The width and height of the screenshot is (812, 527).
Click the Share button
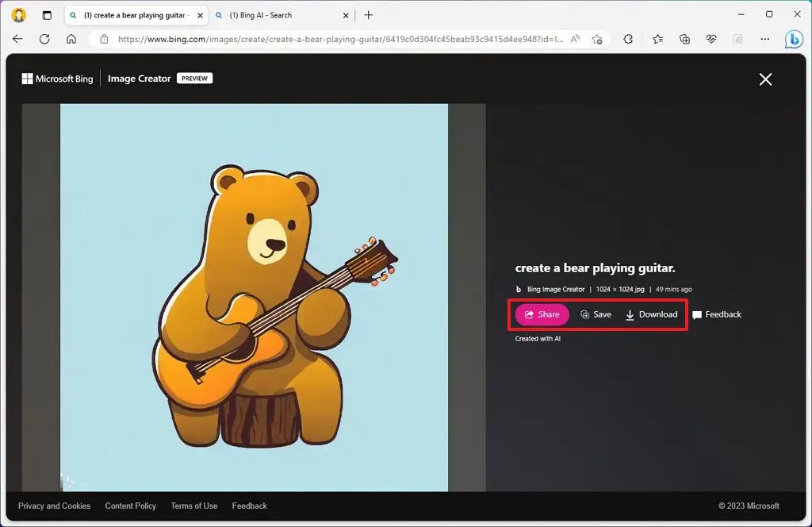click(542, 314)
